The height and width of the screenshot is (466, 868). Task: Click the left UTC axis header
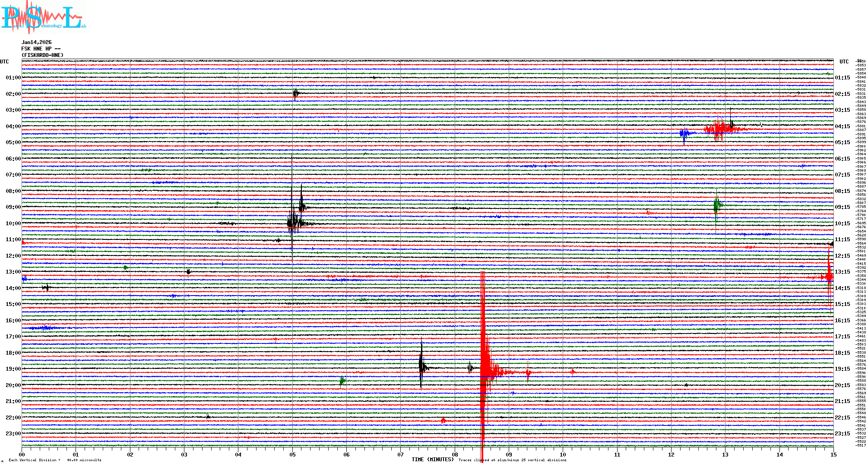click(x=4, y=62)
